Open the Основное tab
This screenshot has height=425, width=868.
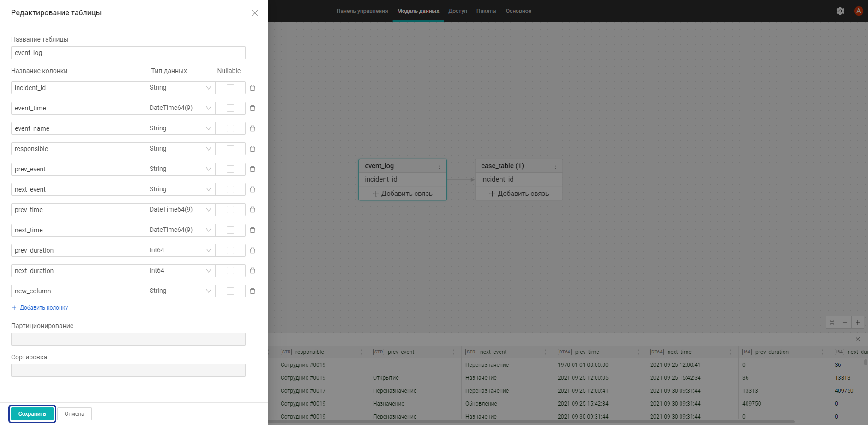point(518,11)
